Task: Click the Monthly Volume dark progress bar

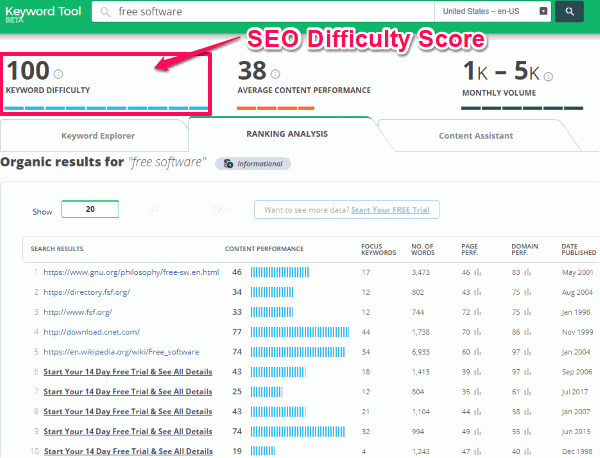Action: pos(522,108)
